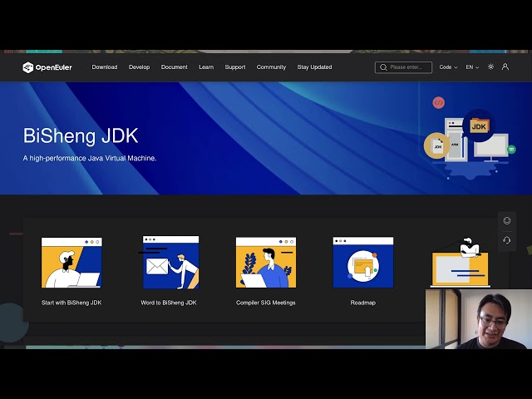Click the magnifier search icon
The height and width of the screenshot is (399, 532).
383,67
